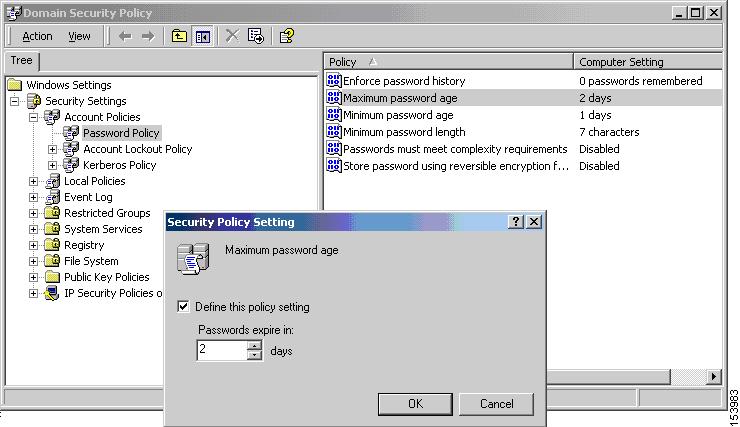Toggle the Show/Hide Console Tree icon
This screenshot has width=740, height=427.
point(203,36)
